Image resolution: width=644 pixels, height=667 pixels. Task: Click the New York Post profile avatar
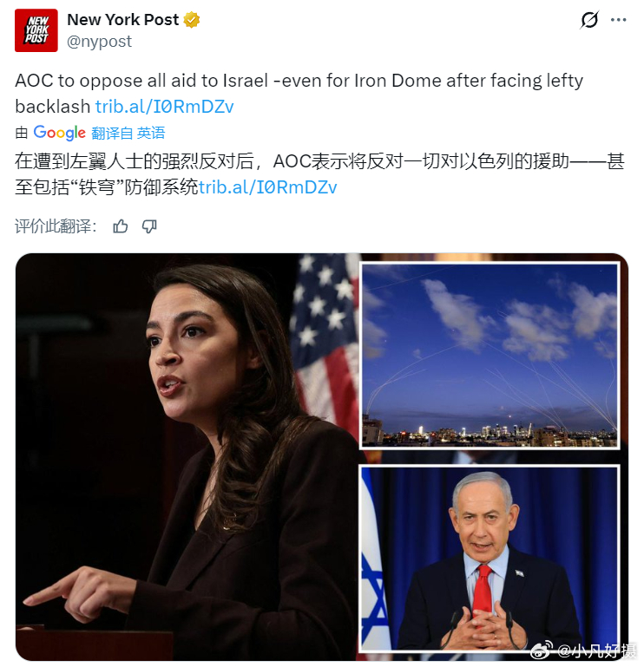36,30
